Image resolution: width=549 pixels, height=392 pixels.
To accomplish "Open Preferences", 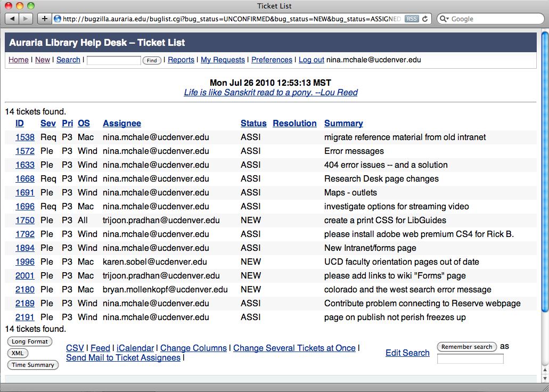I will [272, 60].
